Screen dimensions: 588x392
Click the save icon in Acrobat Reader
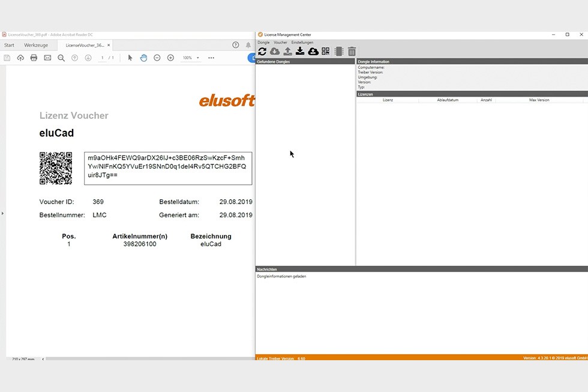pos(7,58)
